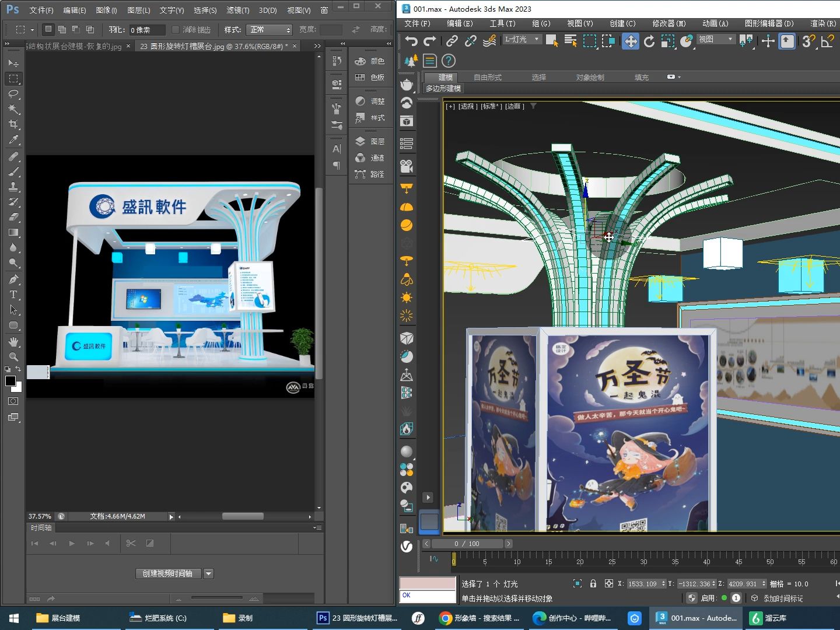Click the sun light icon in 3ds Max sidebar
Viewport: 840px width, 630px height.
[x=407, y=298]
